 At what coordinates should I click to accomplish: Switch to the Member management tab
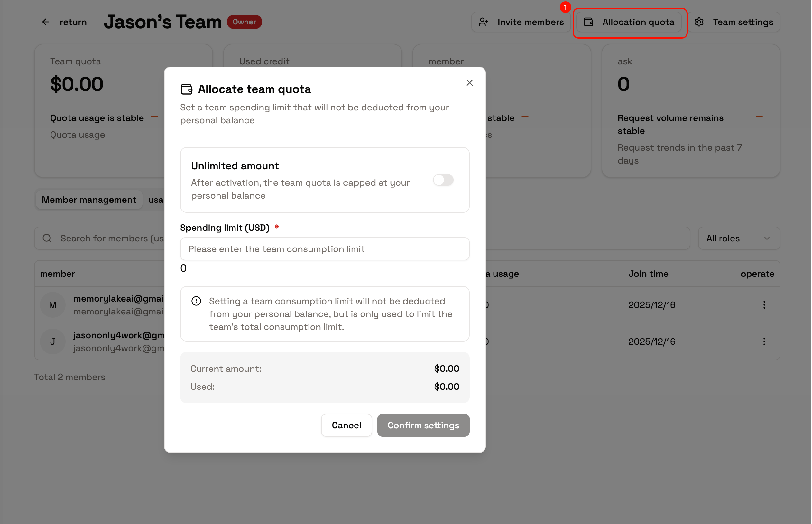tap(89, 200)
